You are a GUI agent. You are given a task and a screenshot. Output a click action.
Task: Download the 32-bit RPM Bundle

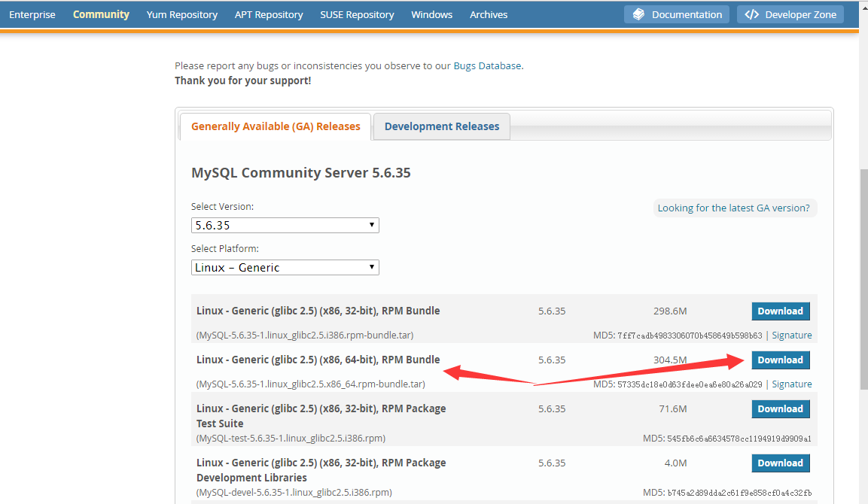coord(781,311)
